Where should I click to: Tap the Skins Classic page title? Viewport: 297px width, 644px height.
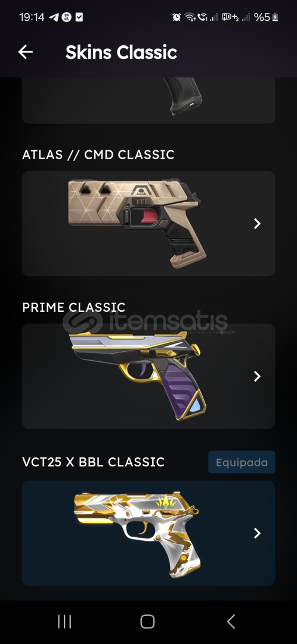pyautogui.click(x=121, y=52)
